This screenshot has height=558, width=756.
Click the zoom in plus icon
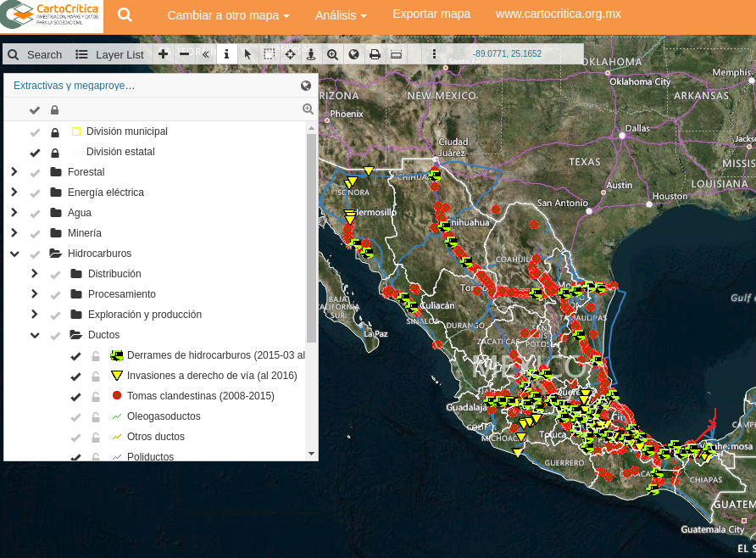point(163,54)
